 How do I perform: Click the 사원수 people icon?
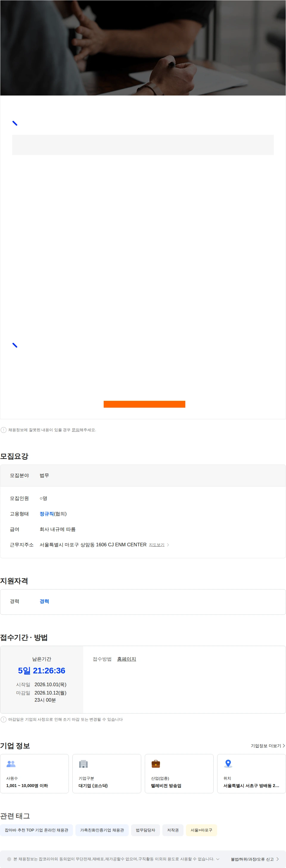coord(11,764)
